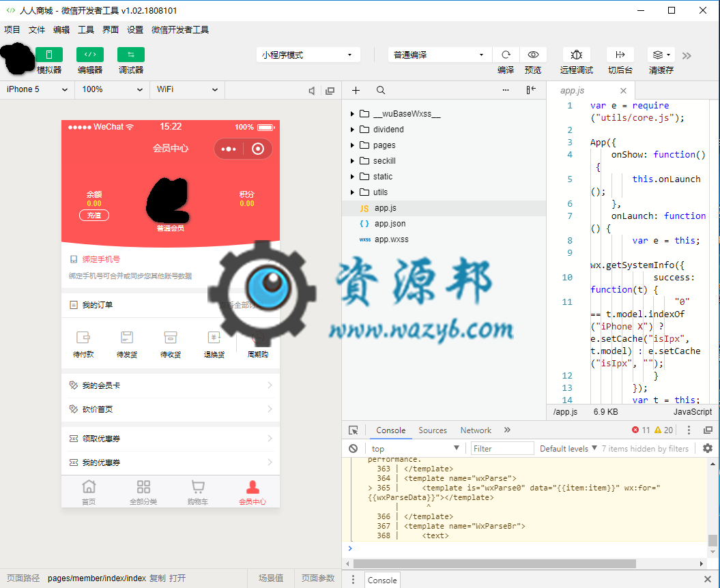Toggle the 模拟器 simulator panel

(x=48, y=55)
